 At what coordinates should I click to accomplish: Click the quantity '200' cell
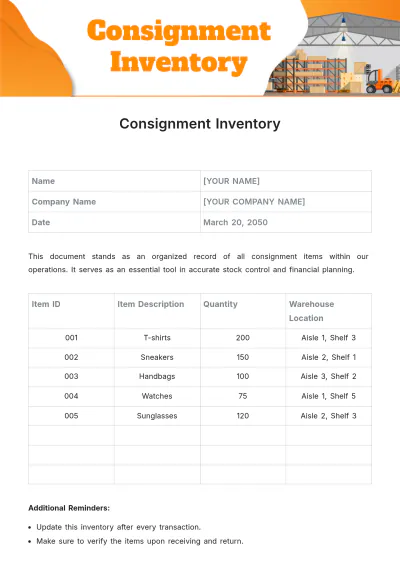click(x=243, y=338)
